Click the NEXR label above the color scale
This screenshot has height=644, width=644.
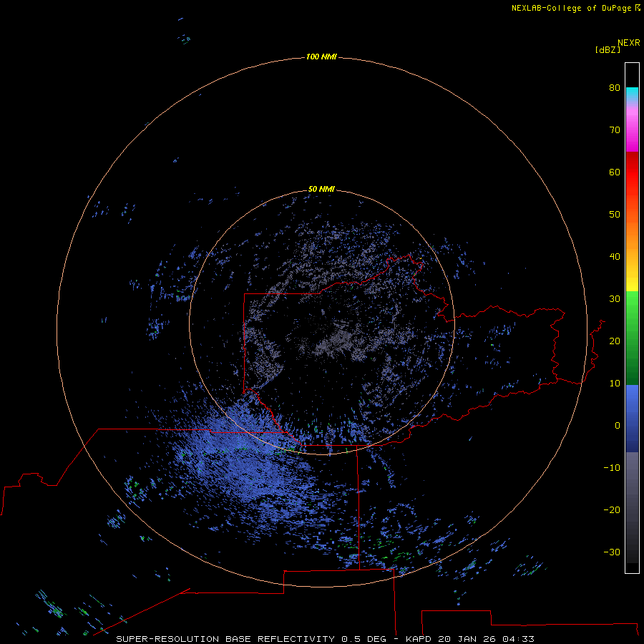pyautogui.click(x=628, y=43)
